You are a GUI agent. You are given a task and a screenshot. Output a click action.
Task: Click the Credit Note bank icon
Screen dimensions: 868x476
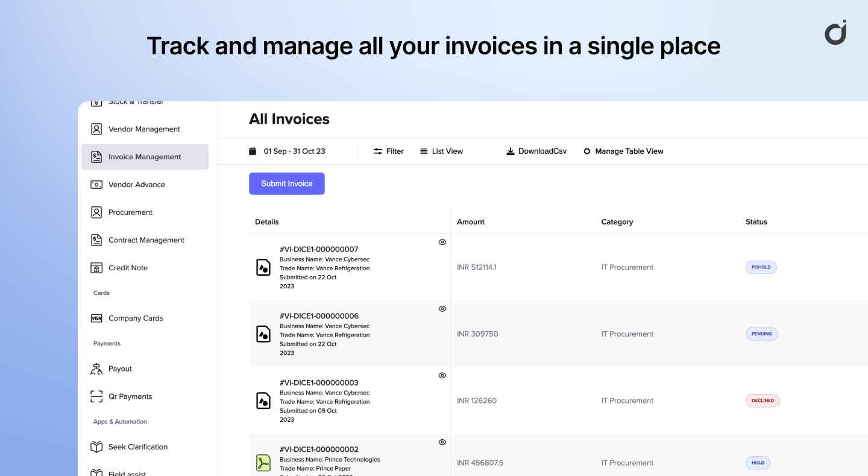coord(96,268)
